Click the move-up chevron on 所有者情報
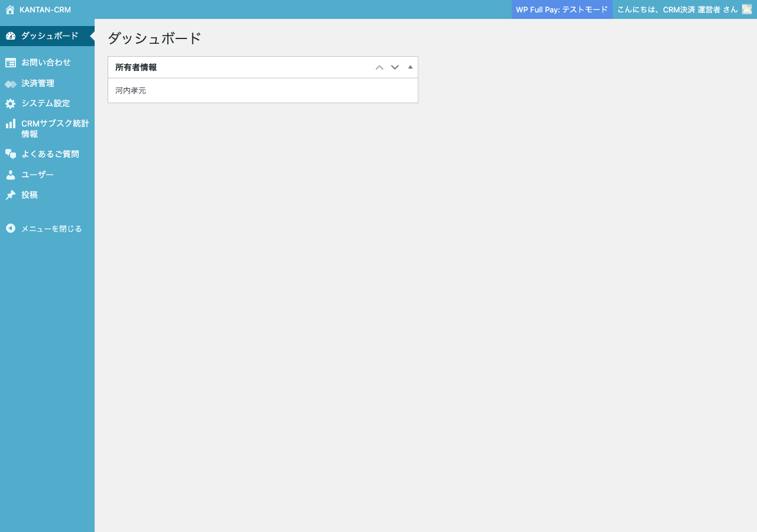 coord(379,67)
